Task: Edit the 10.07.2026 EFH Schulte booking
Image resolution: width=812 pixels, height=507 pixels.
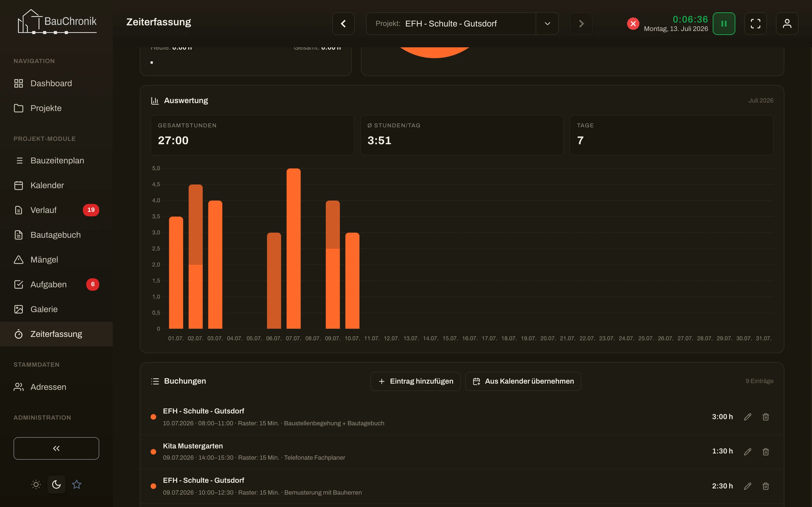Action: pyautogui.click(x=748, y=417)
